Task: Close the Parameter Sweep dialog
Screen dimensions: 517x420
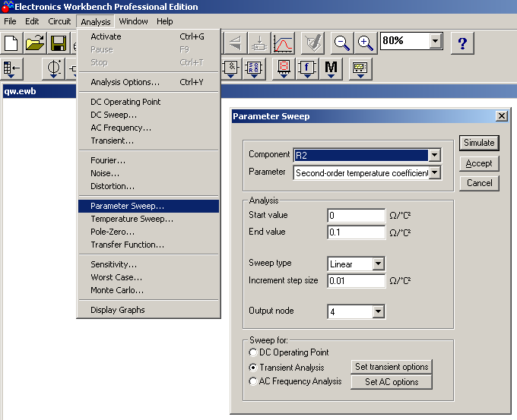Action: tap(501, 116)
